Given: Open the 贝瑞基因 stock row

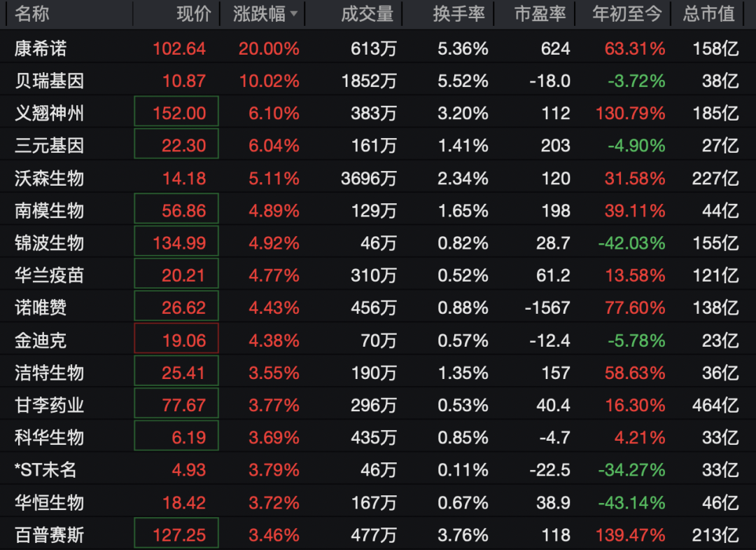Looking at the screenshot, I should tap(378, 81).
